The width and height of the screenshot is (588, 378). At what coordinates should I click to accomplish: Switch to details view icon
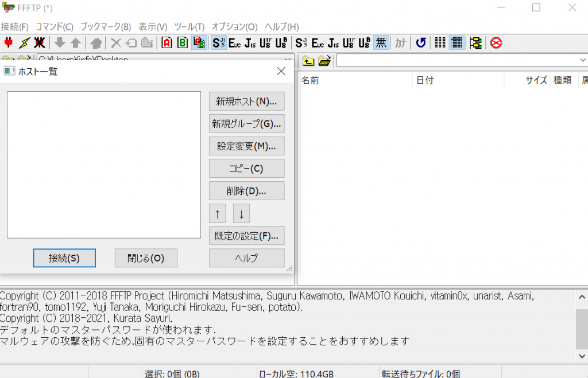(457, 42)
